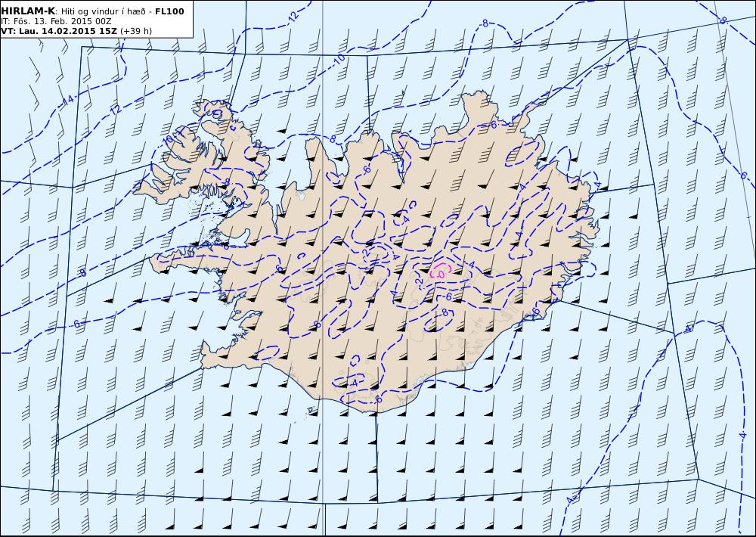Select the 'Hiti og vindur í hæð' caption
The image size is (756, 537).
tap(102, 11)
